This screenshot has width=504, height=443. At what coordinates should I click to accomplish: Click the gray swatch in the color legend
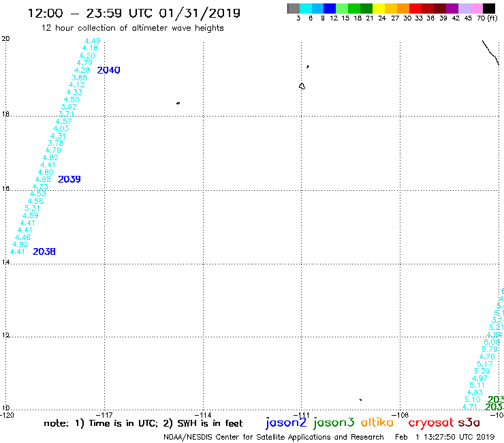[294, 8]
